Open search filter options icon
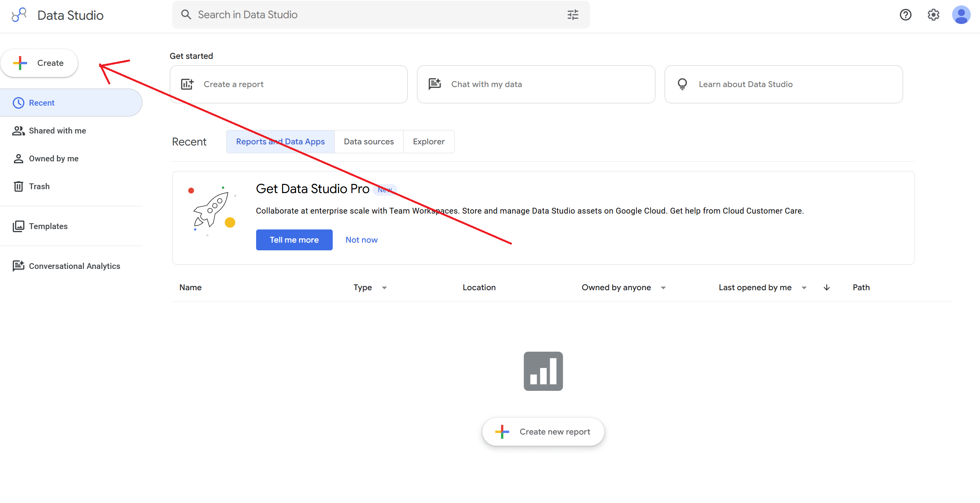 (x=573, y=15)
